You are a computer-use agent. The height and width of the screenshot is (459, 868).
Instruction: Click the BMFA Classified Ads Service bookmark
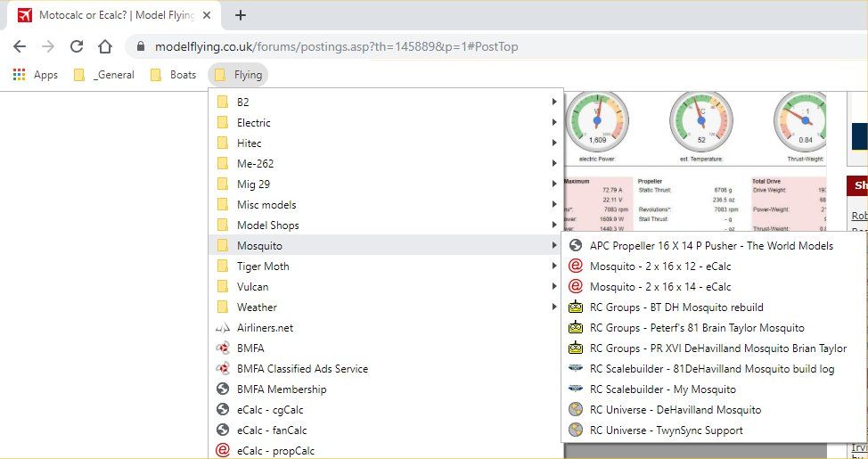[x=302, y=369]
